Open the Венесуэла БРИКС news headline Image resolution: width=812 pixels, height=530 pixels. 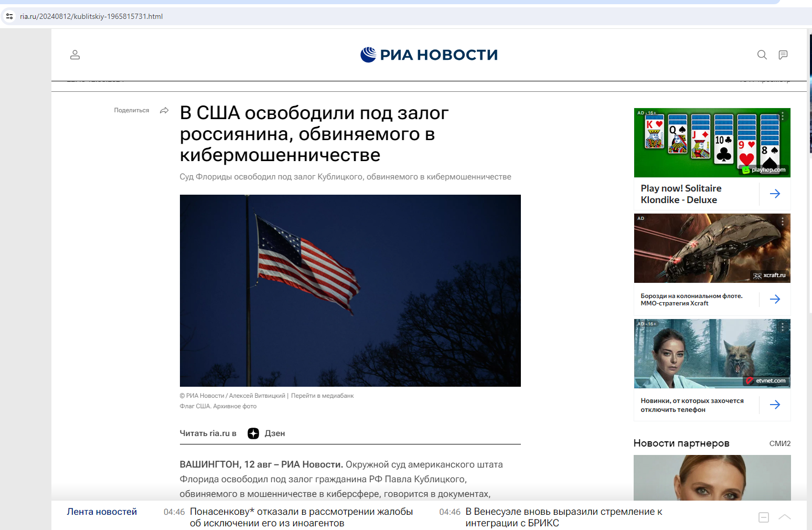(x=564, y=517)
